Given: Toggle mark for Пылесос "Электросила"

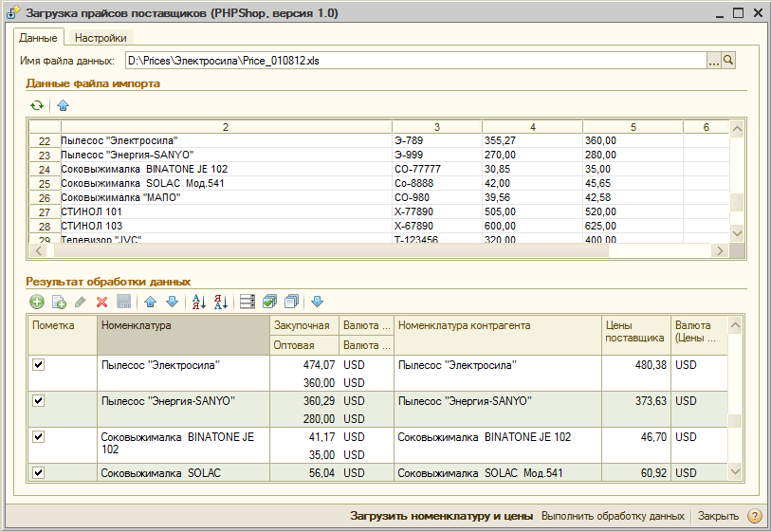Looking at the screenshot, I should [38, 365].
